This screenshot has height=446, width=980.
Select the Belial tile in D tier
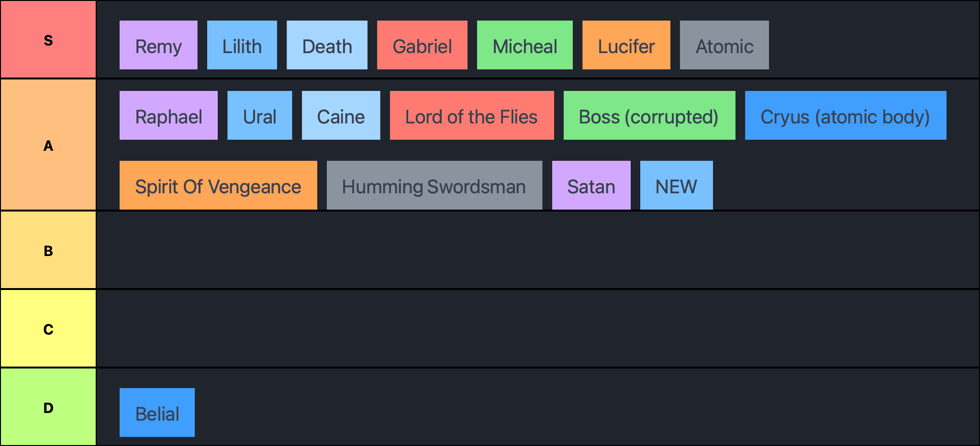click(157, 413)
